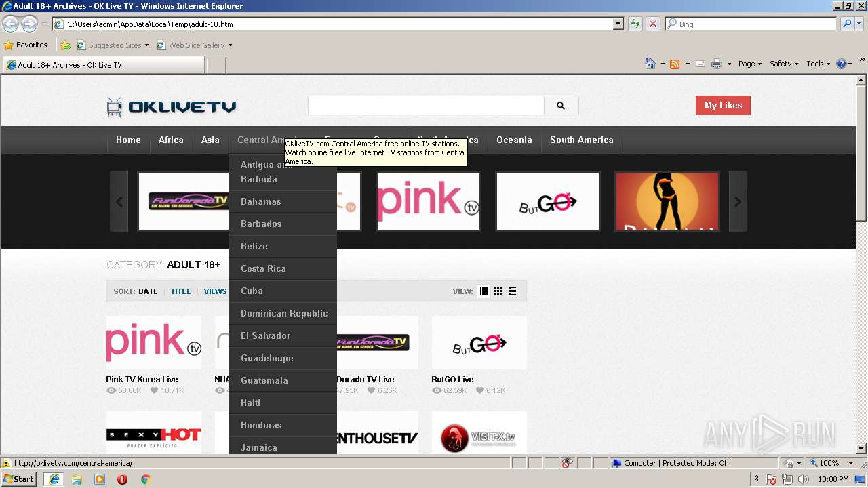
Task: Click the OKLiveTV site search magnifier
Action: pyautogui.click(x=561, y=106)
